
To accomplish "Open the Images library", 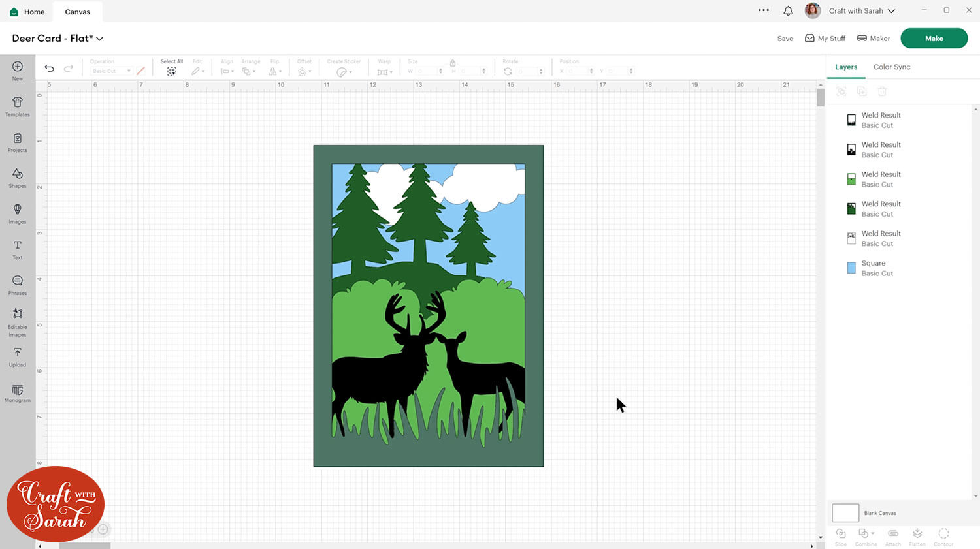I will pos(18,213).
